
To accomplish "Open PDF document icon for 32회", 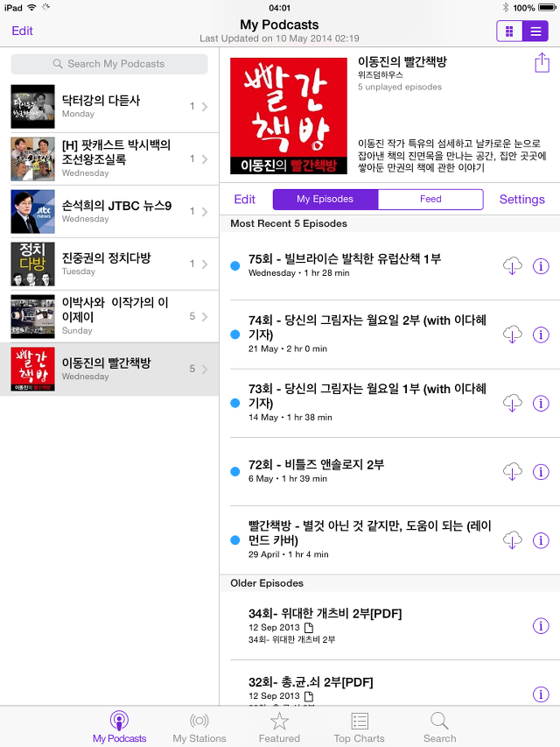I will 309,696.
